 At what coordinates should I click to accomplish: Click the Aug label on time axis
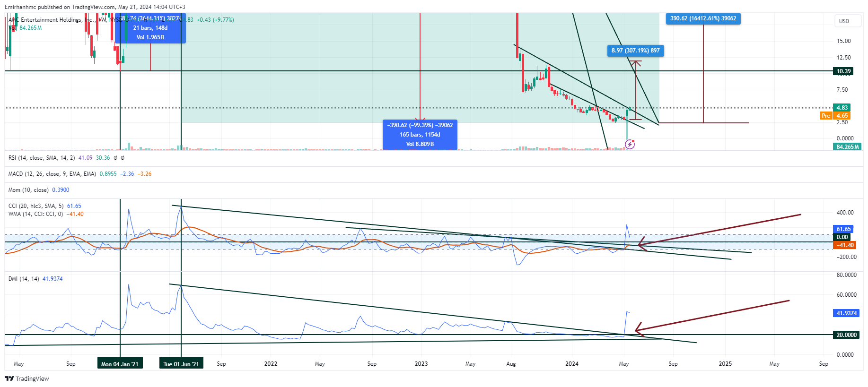[x=511, y=364]
